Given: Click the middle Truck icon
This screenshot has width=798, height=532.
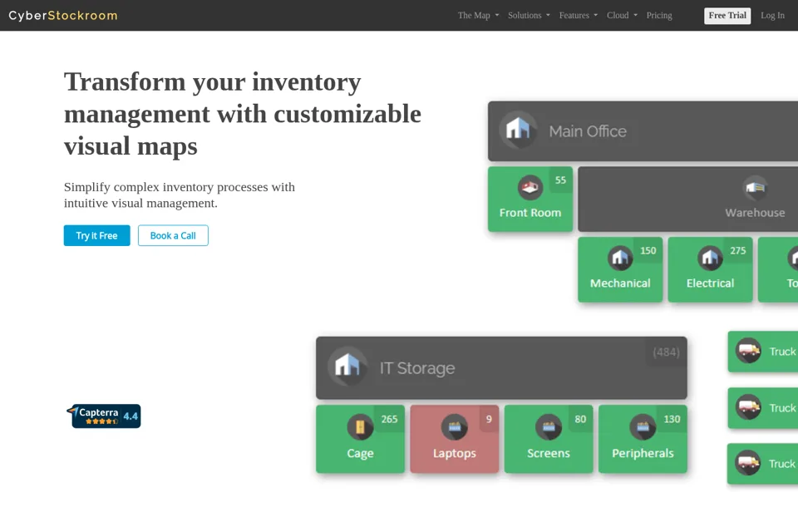Looking at the screenshot, I should 748,406.
